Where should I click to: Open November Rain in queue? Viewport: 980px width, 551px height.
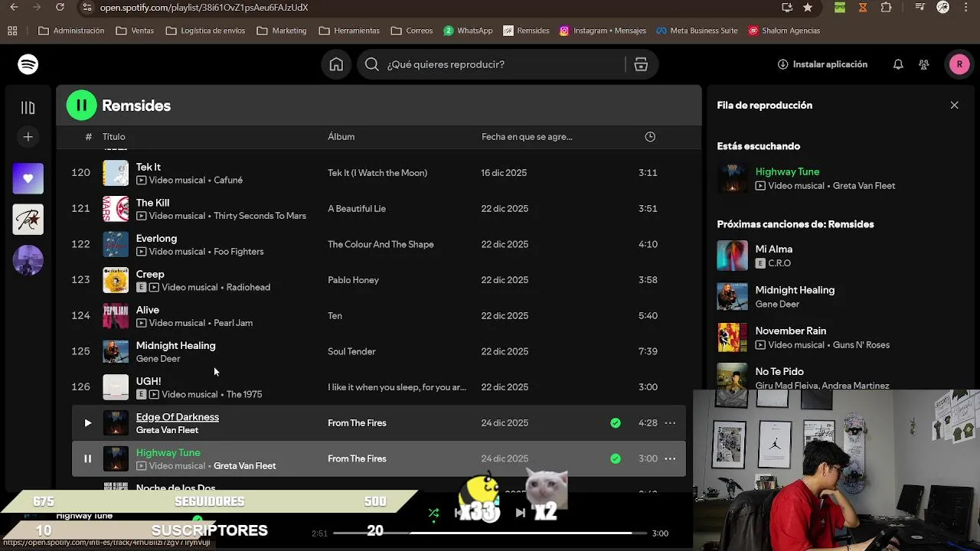[x=791, y=331]
